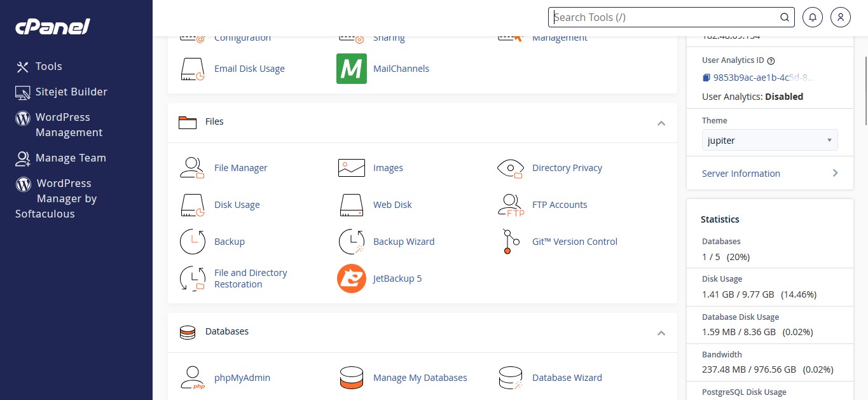Open the user account icon

(x=841, y=17)
